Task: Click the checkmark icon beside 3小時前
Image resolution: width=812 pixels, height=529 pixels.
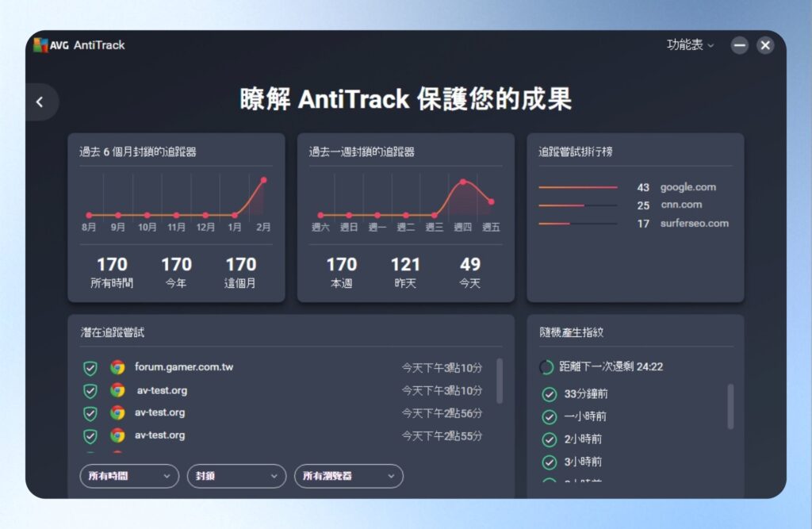Action: coord(549,462)
